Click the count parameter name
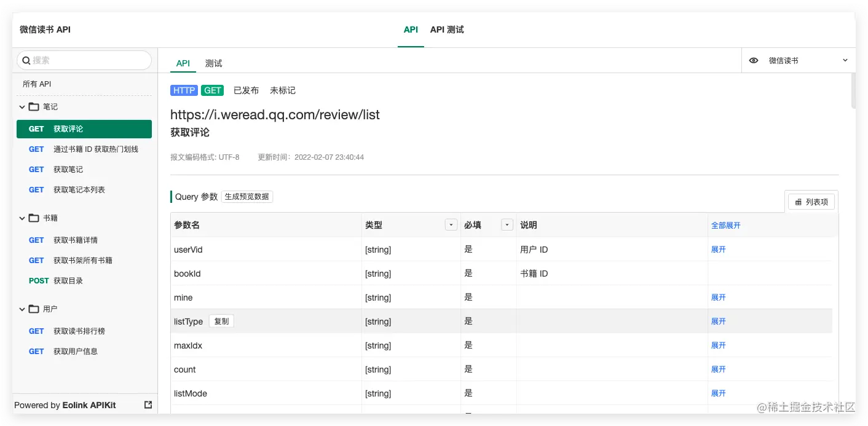868x426 pixels. (x=185, y=369)
